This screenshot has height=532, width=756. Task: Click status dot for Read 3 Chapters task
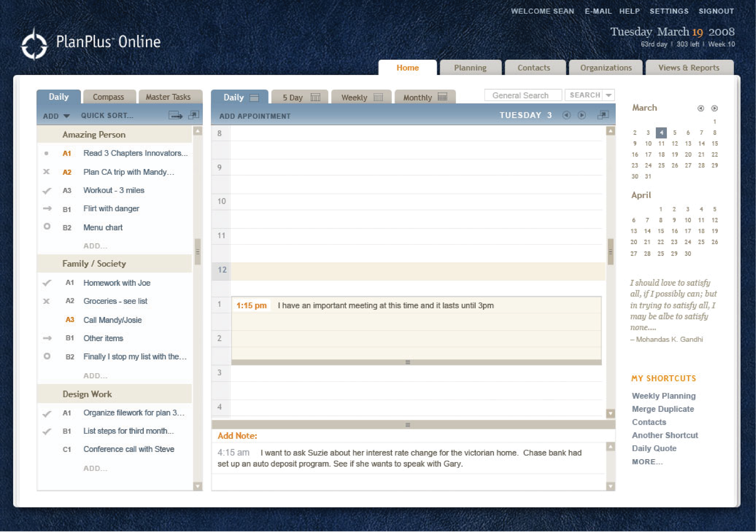46,153
